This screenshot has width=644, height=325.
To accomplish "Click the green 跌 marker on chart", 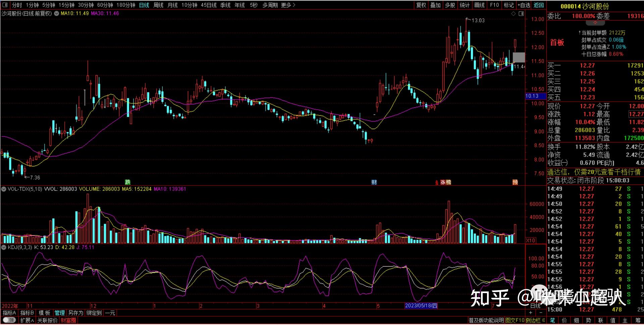I will coord(127,182).
